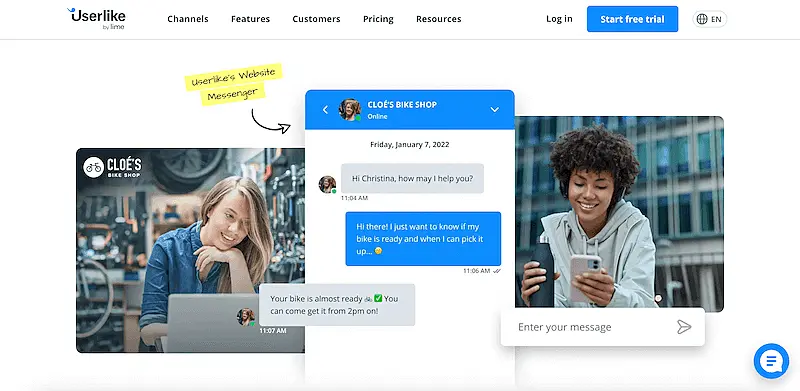Viewport: 800px width, 391px height.
Task: Click the bike shop employee photo
Action: (190, 250)
